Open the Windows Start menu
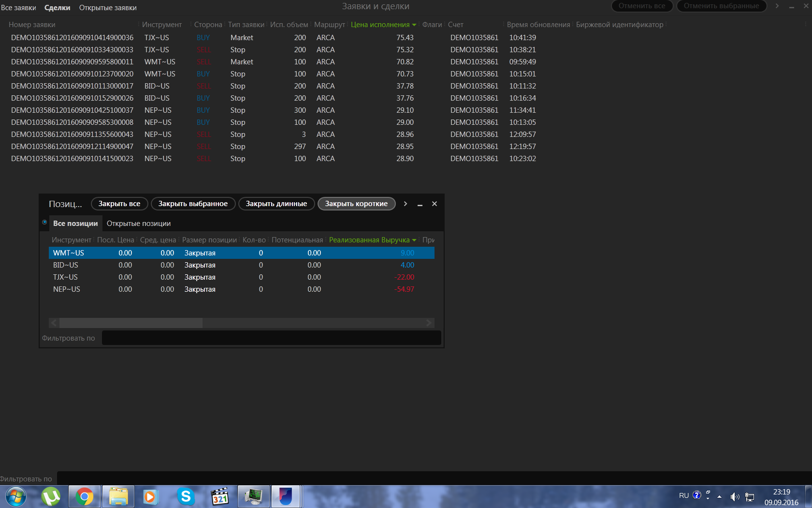The width and height of the screenshot is (812, 508). point(15,497)
